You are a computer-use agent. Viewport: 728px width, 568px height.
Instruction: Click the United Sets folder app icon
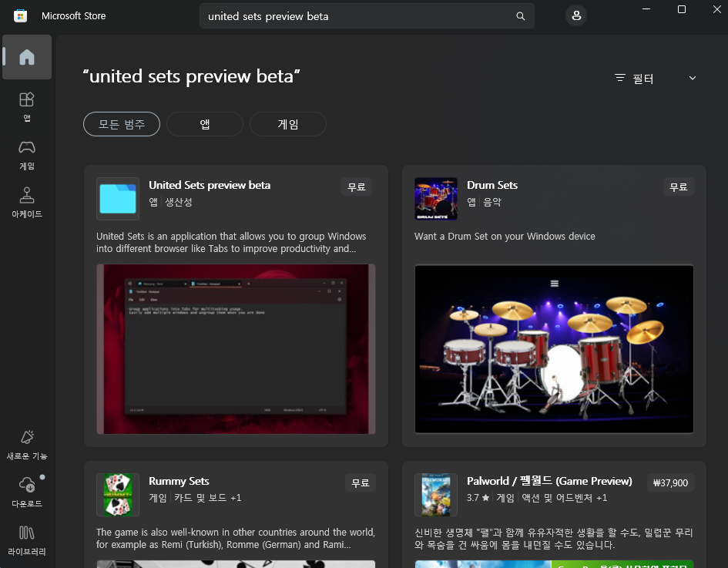[118, 199]
